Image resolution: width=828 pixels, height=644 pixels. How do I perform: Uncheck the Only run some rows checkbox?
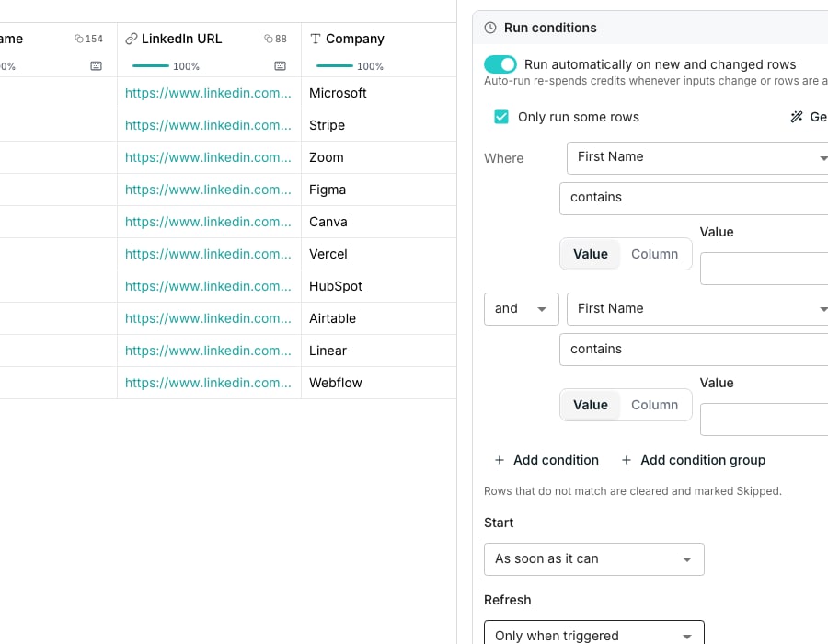tap(501, 117)
